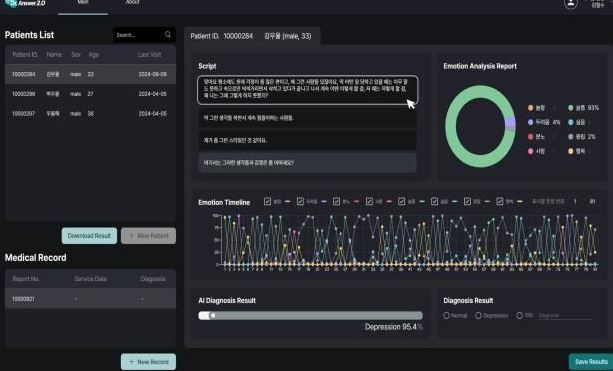Click the purple segment of the donut chart
The height and width of the screenshot is (371, 613).
[x=510, y=124]
